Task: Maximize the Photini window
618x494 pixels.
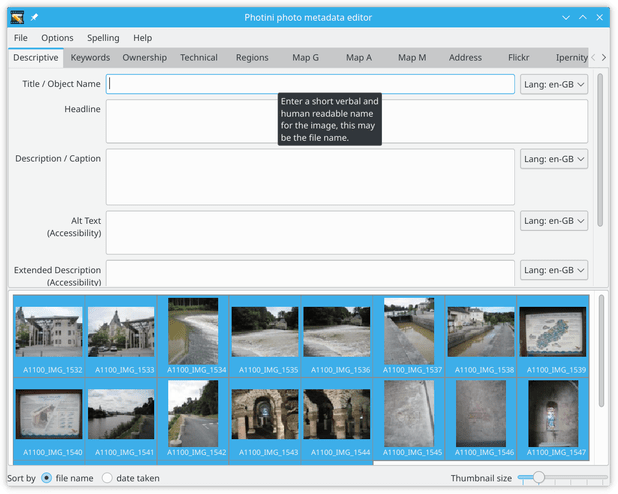Action: tap(583, 17)
